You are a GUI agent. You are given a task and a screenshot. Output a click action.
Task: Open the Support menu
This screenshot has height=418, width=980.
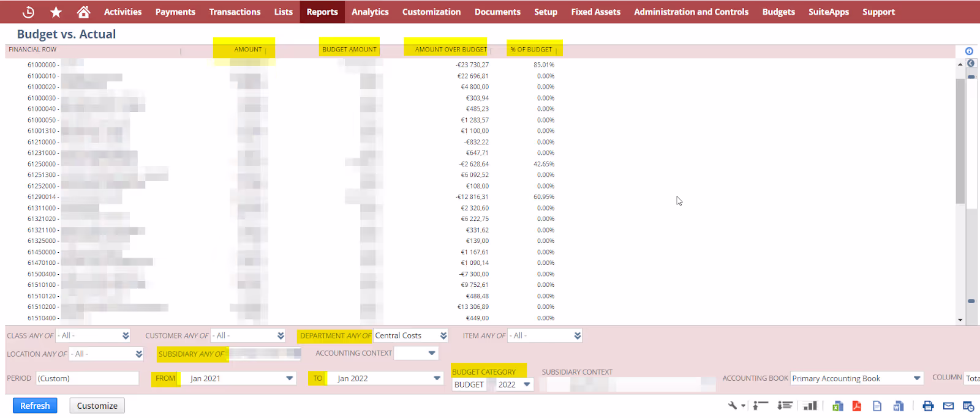[878, 12]
